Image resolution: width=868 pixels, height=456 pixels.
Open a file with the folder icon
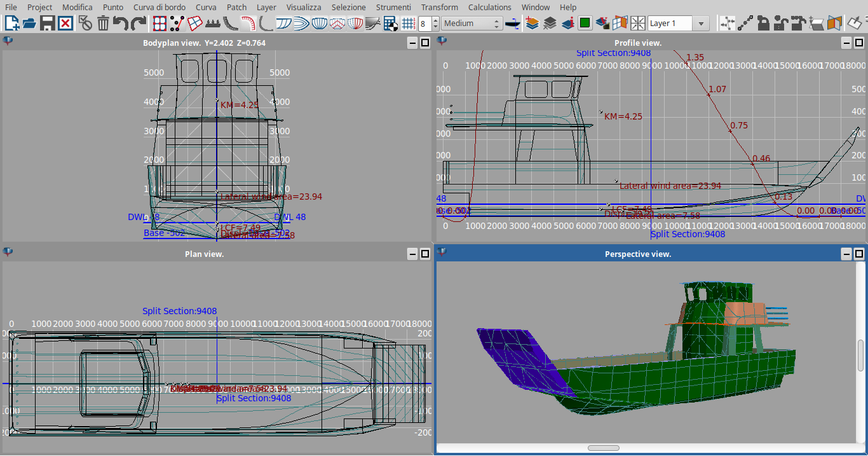tap(29, 24)
